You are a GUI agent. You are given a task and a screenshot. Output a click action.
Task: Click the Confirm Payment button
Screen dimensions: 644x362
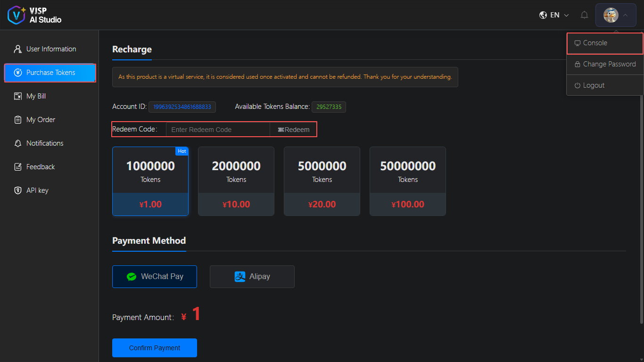(x=154, y=347)
